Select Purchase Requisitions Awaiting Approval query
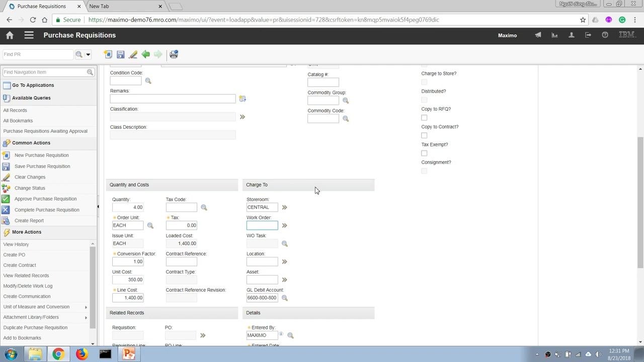Viewport: 644px width, 362px height. [x=45, y=131]
